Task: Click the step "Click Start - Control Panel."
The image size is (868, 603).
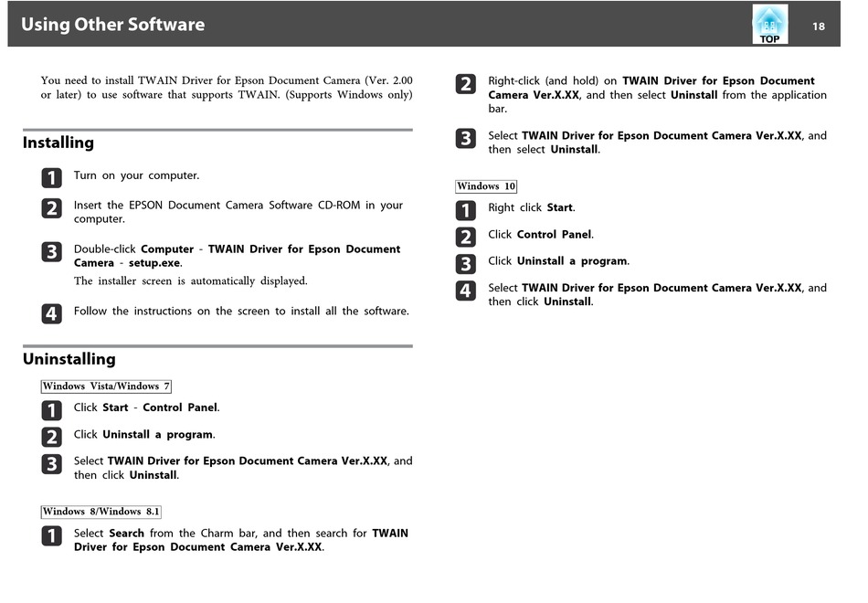Action: [x=147, y=407]
